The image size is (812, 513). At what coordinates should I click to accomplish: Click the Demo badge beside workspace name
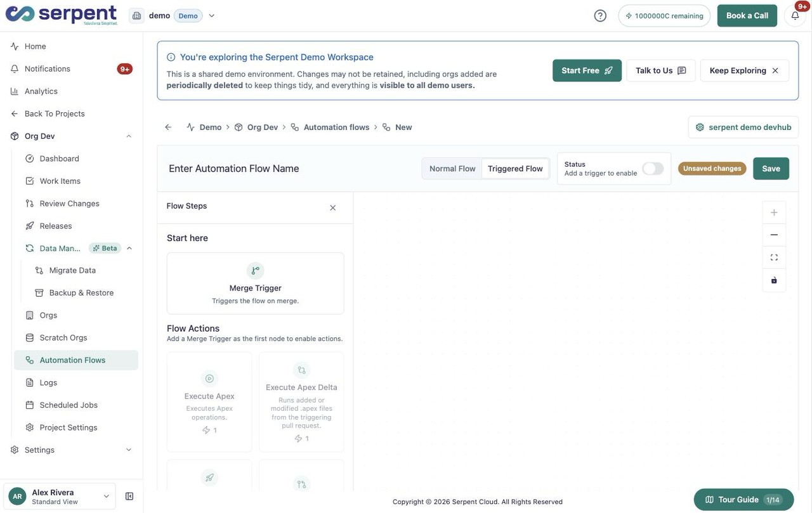188,16
